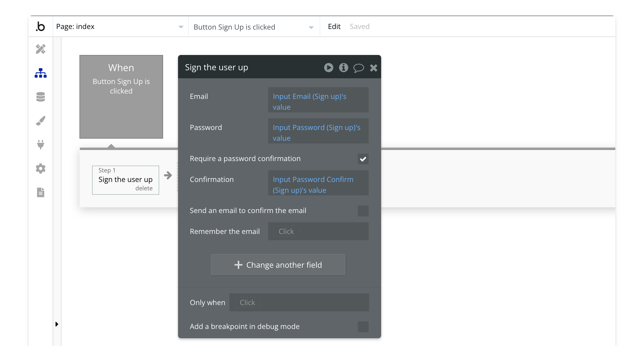Select the Workflow tab icon

(x=41, y=73)
